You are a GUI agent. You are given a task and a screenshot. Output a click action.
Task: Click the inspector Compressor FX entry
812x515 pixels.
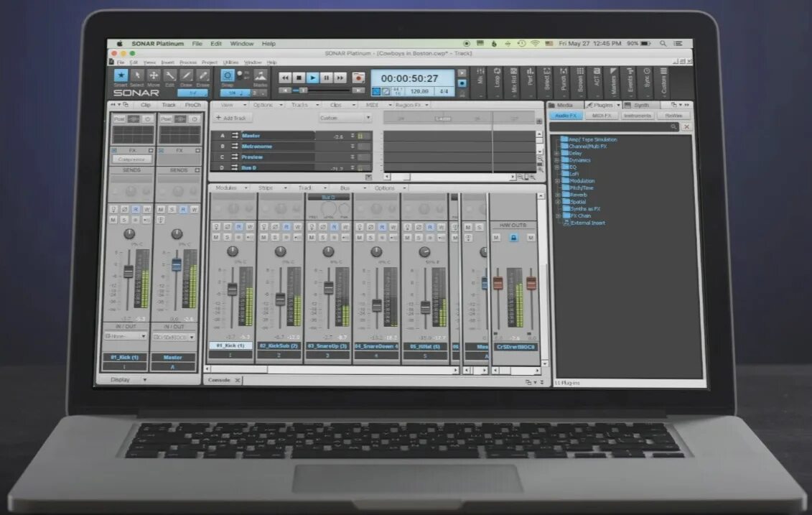[132, 159]
